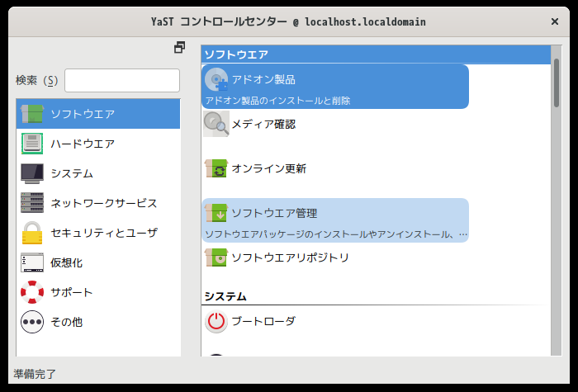Close the YaST コントロールセンター window
Image resolution: width=578 pixels, height=392 pixels.
coord(555,21)
